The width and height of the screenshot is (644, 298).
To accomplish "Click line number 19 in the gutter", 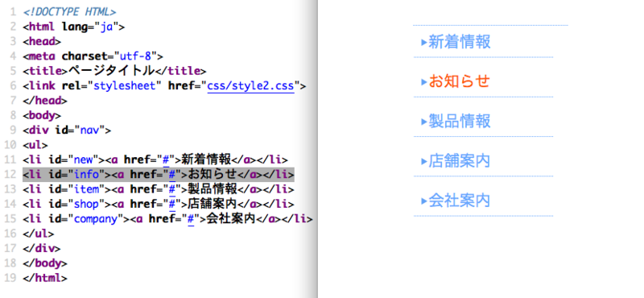I will tap(10, 279).
